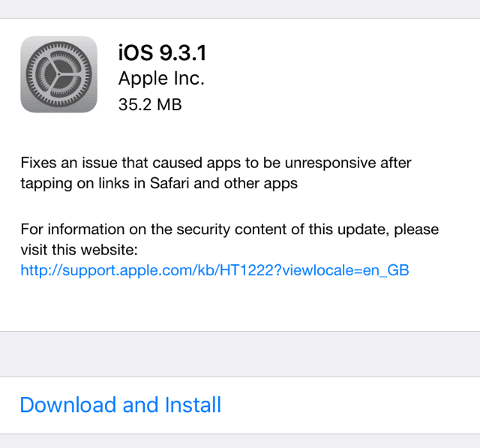Select the iOS 9.3.1 title
Viewport: 480px width, 448px height.
[x=162, y=53]
